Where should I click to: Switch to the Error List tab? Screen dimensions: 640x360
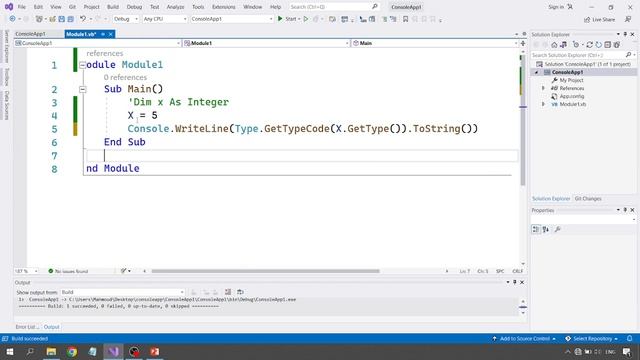[27, 327]
